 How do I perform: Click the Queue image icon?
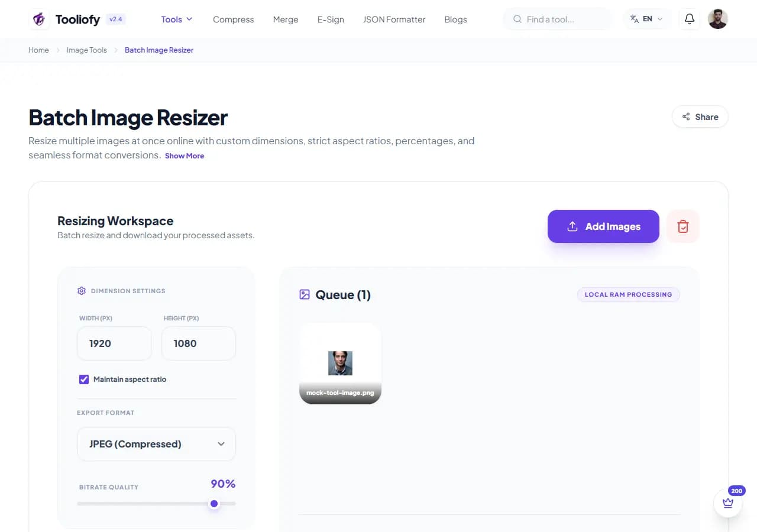305,294
